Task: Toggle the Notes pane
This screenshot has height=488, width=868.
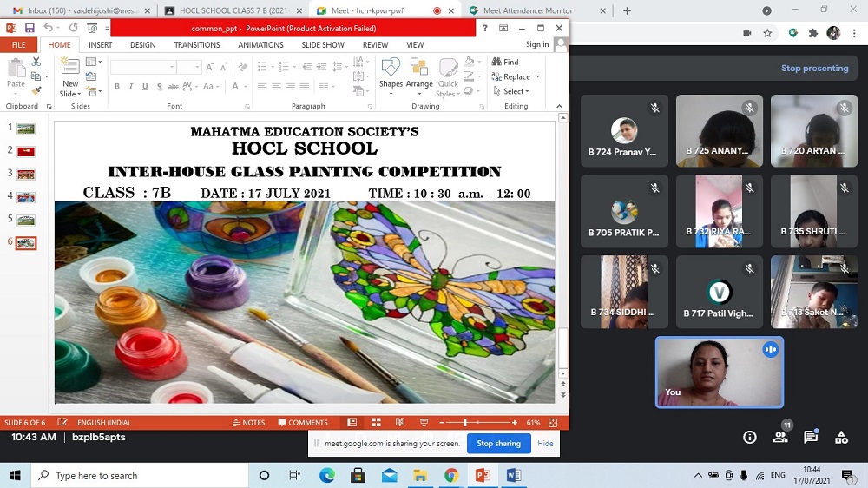Action: [x=248, y=423]
